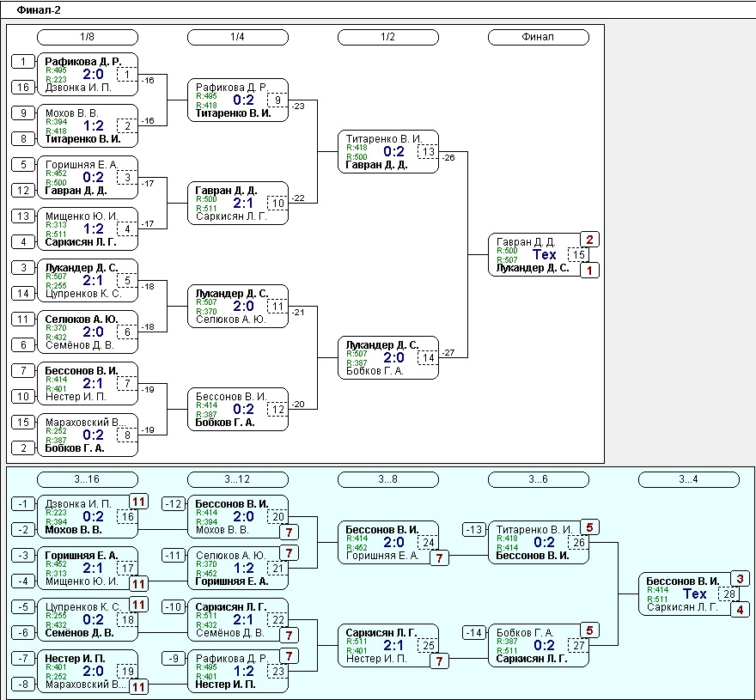This screenshot has height=700, width=756.
Task: Select the 1/4 round header
Action: pyautogui.click(x=238, y=37)
